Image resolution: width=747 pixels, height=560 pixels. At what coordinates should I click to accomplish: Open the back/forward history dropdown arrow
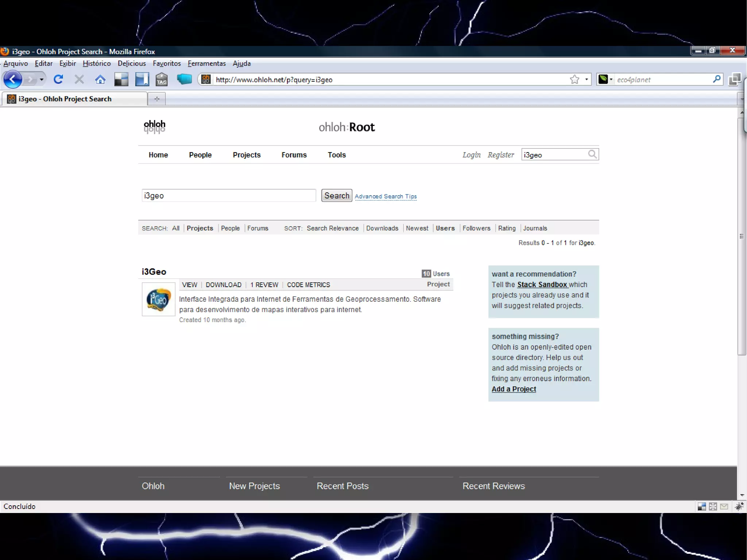[x=42, y=80]
